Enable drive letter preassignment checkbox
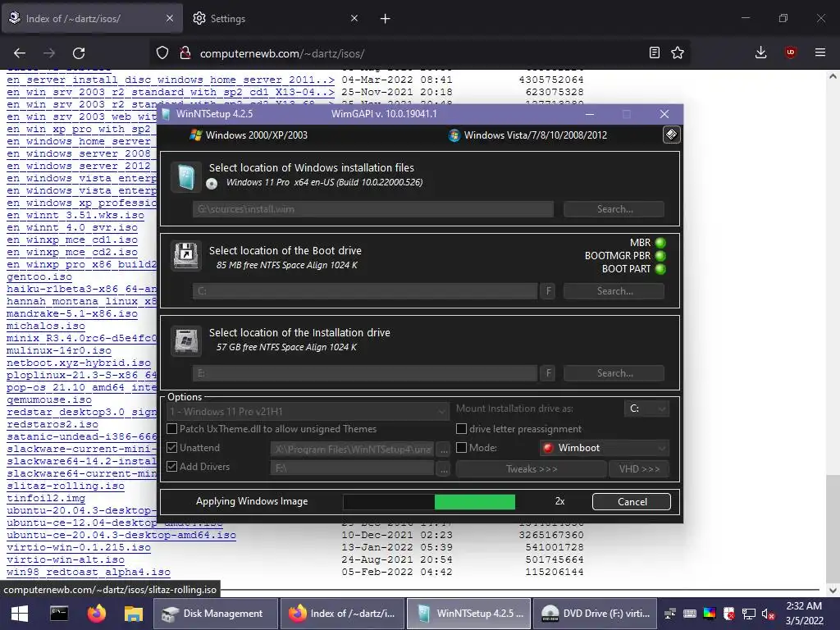 [x=461, y=428]
